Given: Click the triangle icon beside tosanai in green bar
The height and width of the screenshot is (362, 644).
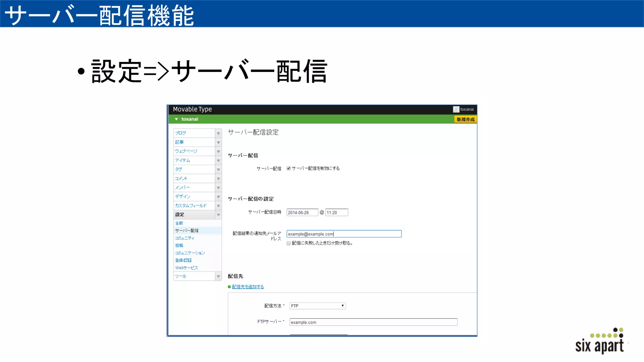Looking at the screenshot, I should (x=176, y=119).
